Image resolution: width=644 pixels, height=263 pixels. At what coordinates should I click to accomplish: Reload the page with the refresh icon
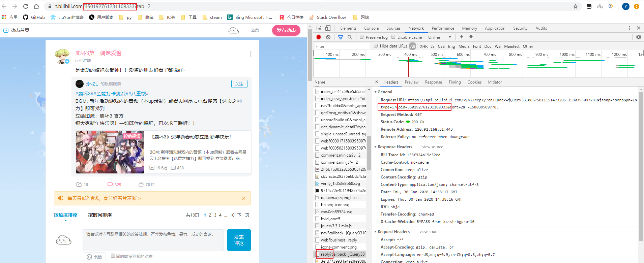26,6
